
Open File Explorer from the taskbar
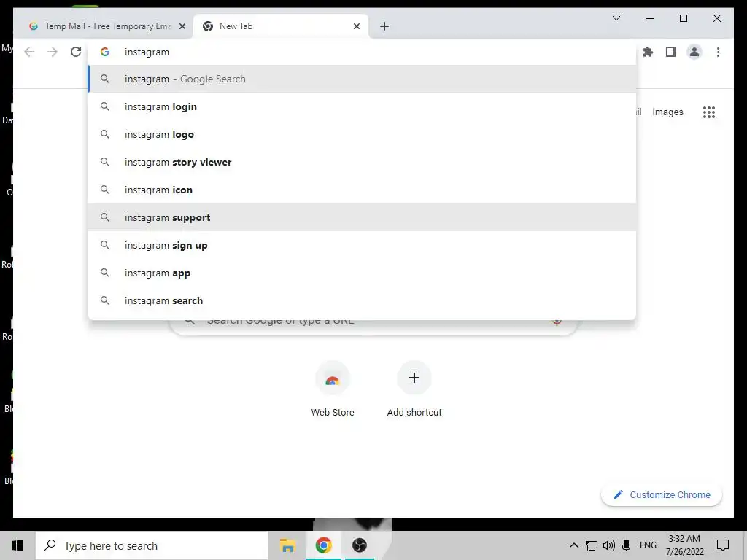(x=287, y=545)
